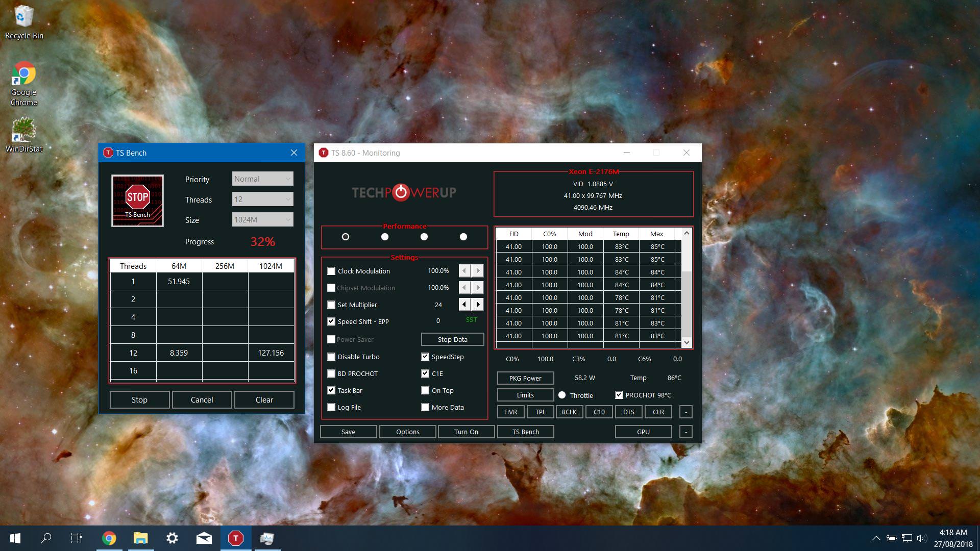Open volume speaker tray icon
Image resolution: width=980 pixels, height=551 pixels.
921,538
